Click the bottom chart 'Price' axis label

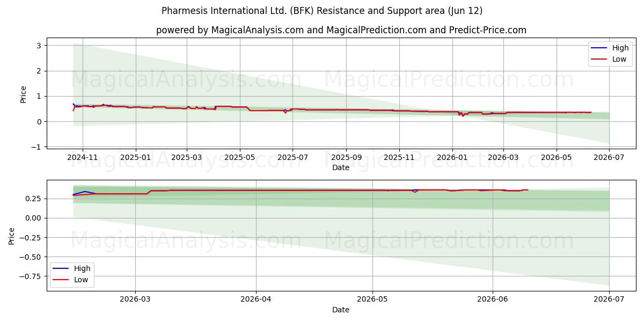12,236
